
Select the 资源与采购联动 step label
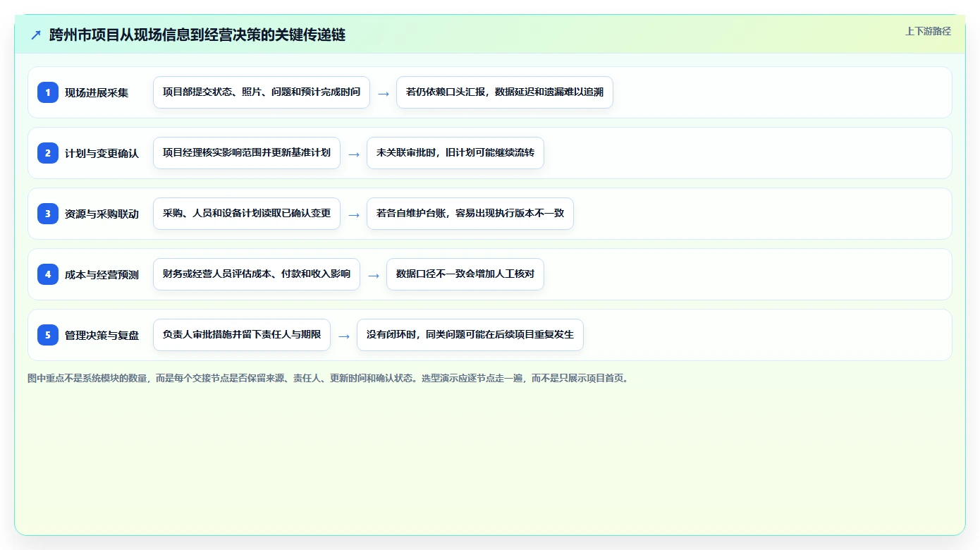pyautogui.click(x=102, y=214)
